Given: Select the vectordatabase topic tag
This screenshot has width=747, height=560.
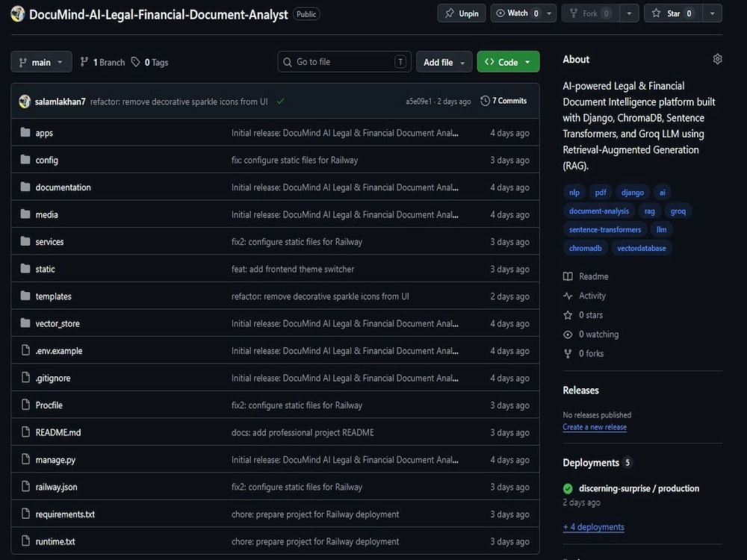Looking at the screenshot, I should 641,248.
